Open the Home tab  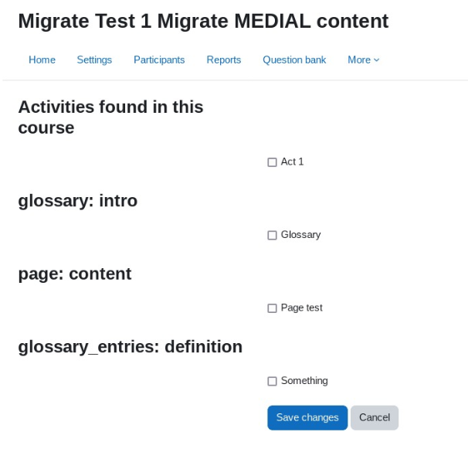tap(42, 59)
